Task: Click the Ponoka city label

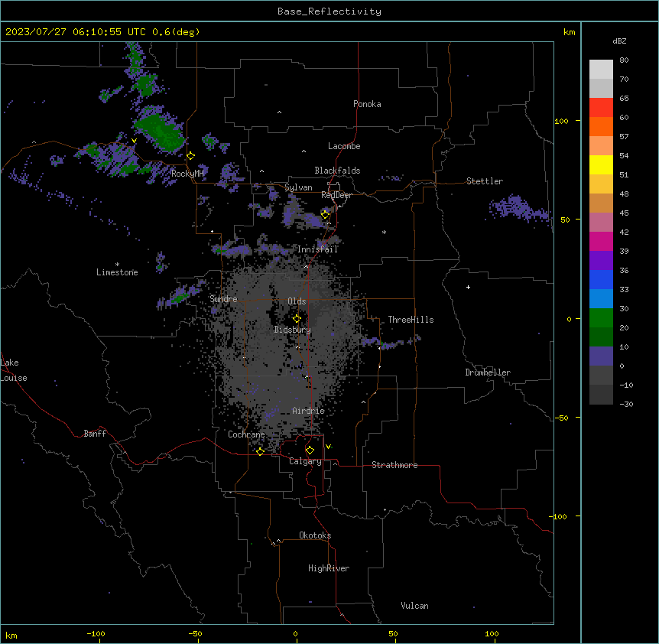Action: click(x=367, y=104)
